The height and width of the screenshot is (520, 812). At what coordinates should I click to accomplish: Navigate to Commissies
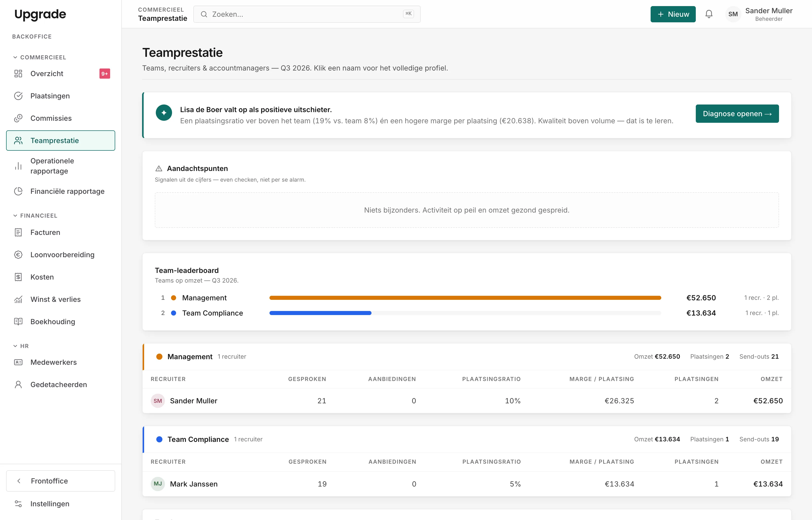[60, 118]
